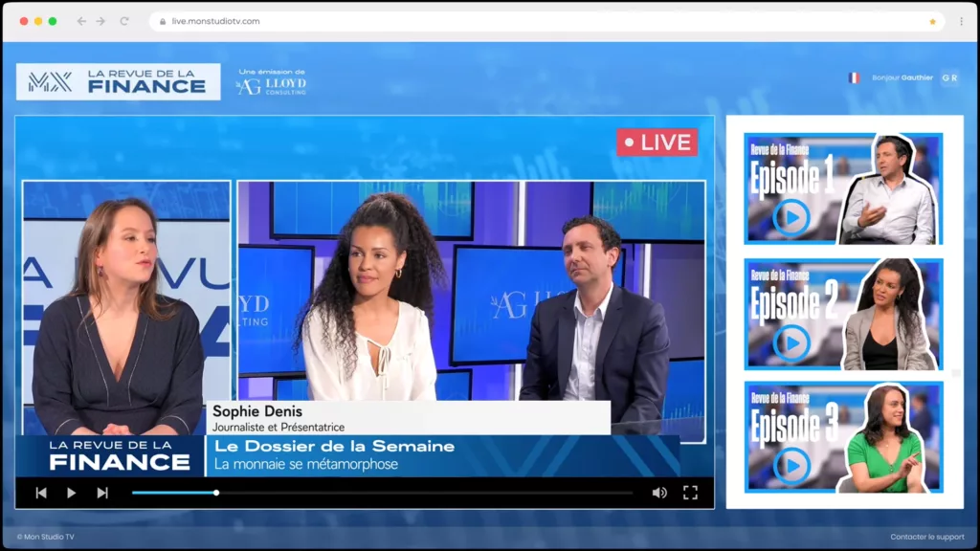The width and height of the screenshot is (980, 551).
Task: Skip to the next track in player
Action: coord(101,493)
